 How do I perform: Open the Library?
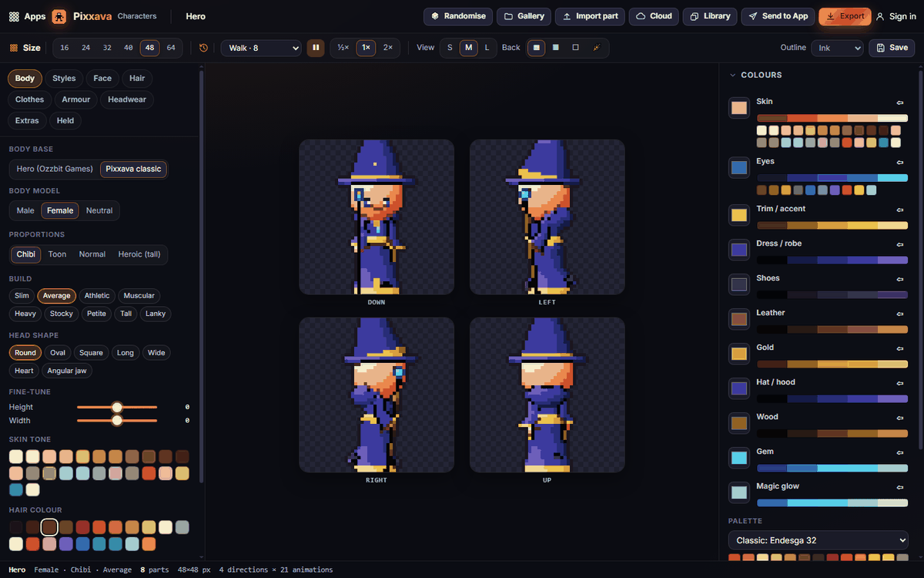pyautogui.click(x=710, y=16)
